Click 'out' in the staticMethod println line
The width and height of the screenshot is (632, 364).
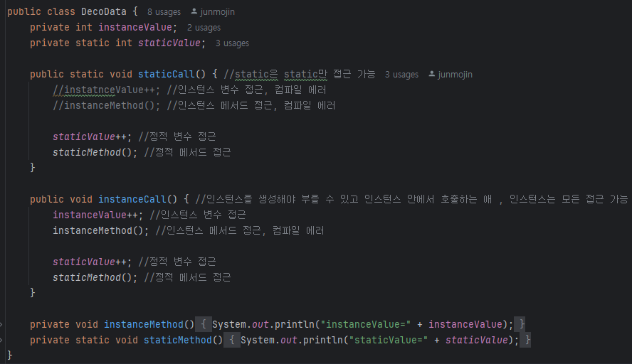[289, 341]
